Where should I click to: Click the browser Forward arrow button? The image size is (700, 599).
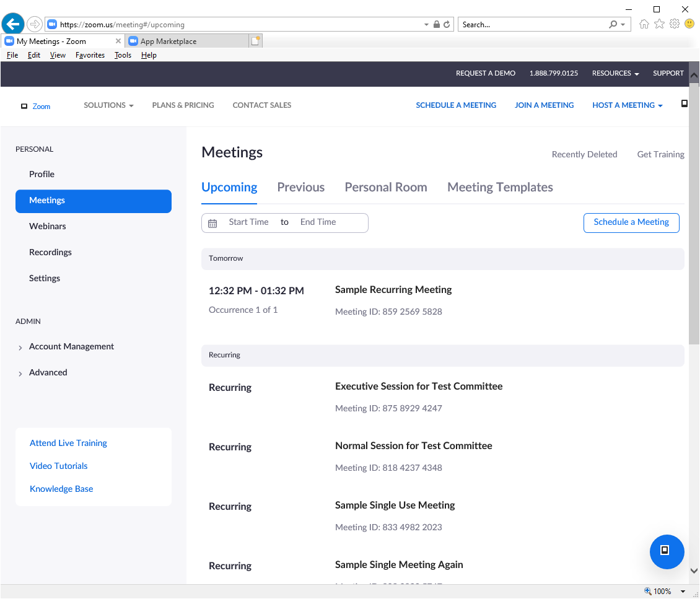point(34,24)
